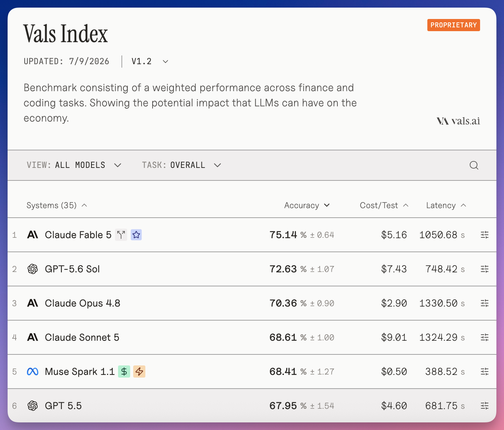Open the search magnifier icon
This screenshot has height=430, width=504.
474,165
